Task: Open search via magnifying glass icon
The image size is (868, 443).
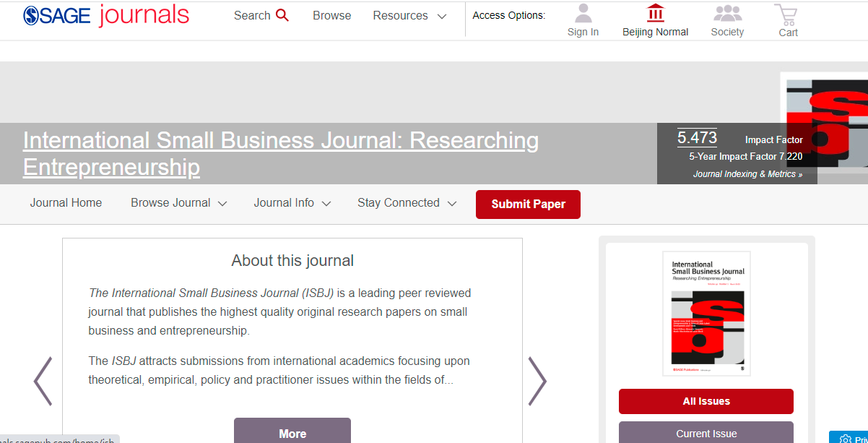Action: [x=282, y=15]
